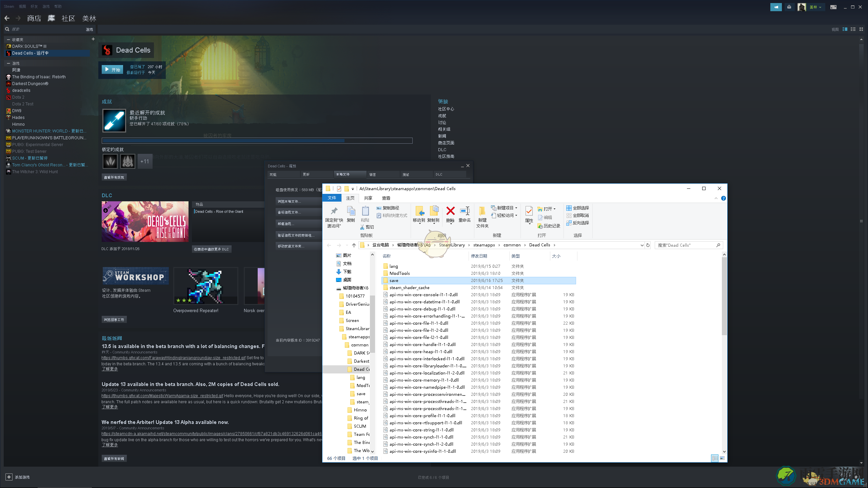Click the Explorer help question mark icon

coord(724,198)
